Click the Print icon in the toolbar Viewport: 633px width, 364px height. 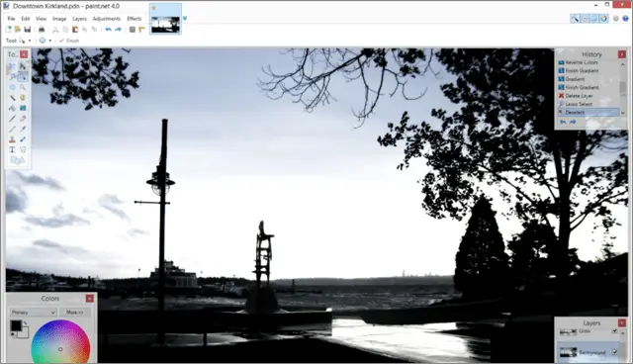[42, 30]
